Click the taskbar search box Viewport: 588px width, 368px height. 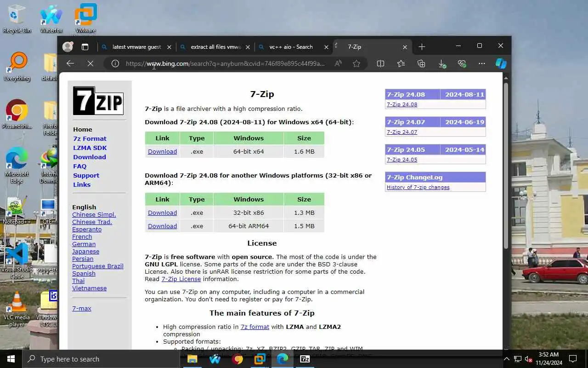pyautogui.click(x=101, y=359)
